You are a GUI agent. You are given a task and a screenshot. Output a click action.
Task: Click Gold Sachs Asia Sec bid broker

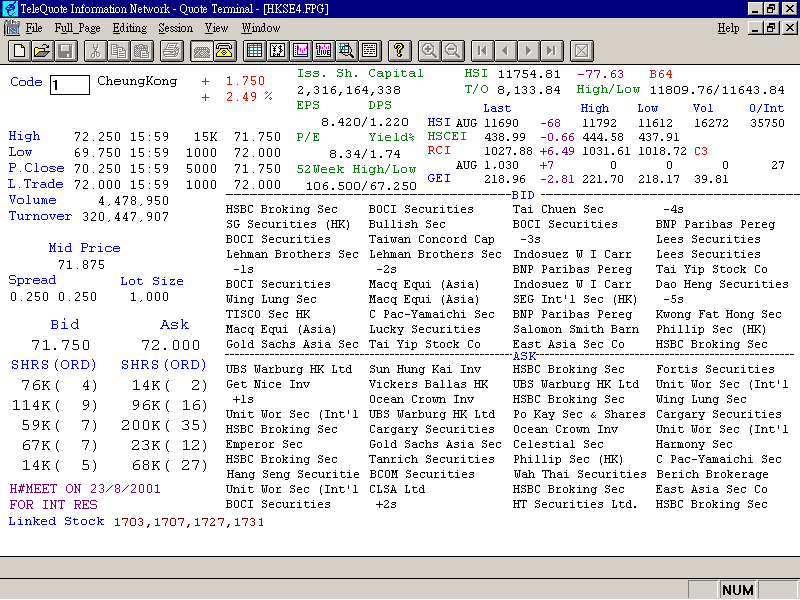[x=292, y=344]
